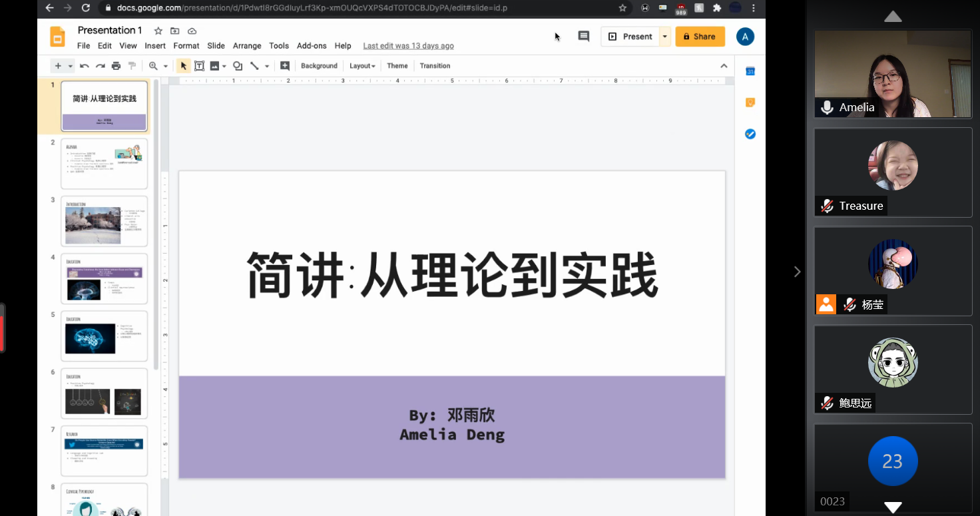
Task: Open the Edit menu
Action: [x=105, y=46]
